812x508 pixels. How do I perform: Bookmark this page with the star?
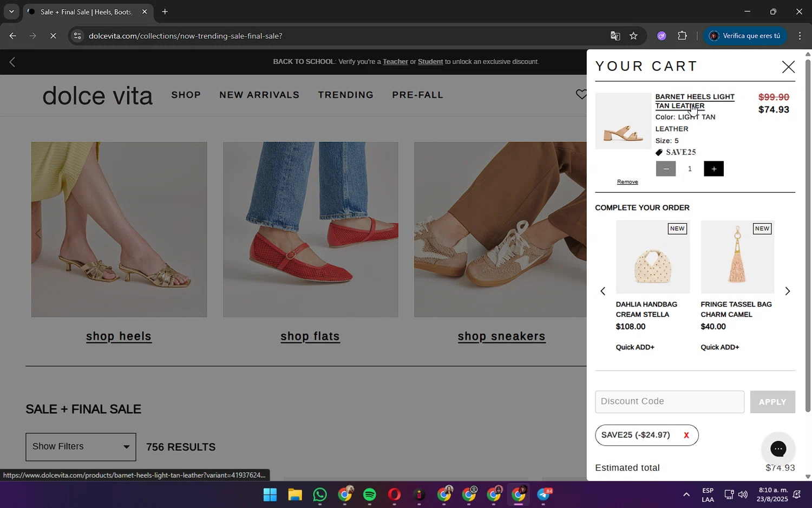[633, 36]
